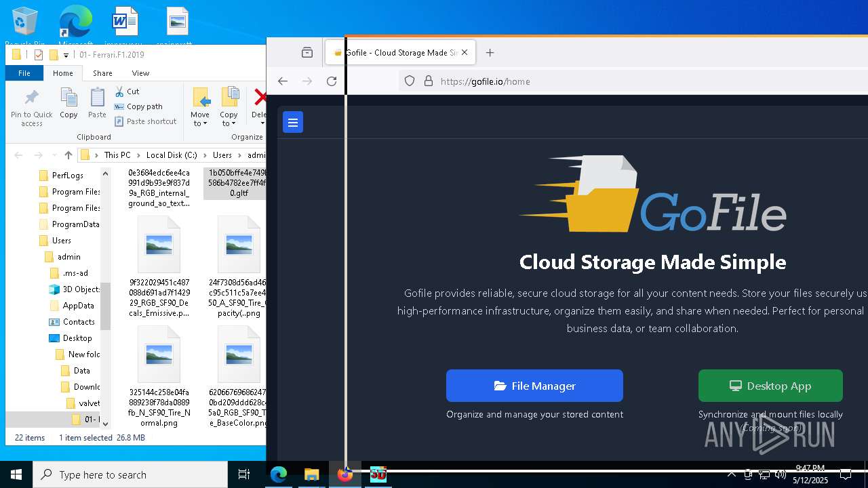This screenshot has height=488, width=868.
Task: Open the Recent locations dropdown in Explorer
Action: [x=54, y=155]
